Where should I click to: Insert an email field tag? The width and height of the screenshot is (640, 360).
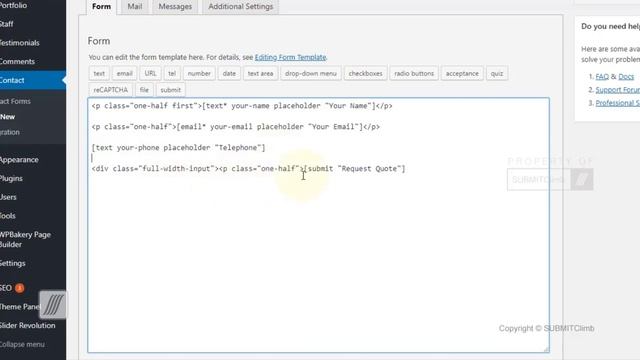[x=124, y=73]
